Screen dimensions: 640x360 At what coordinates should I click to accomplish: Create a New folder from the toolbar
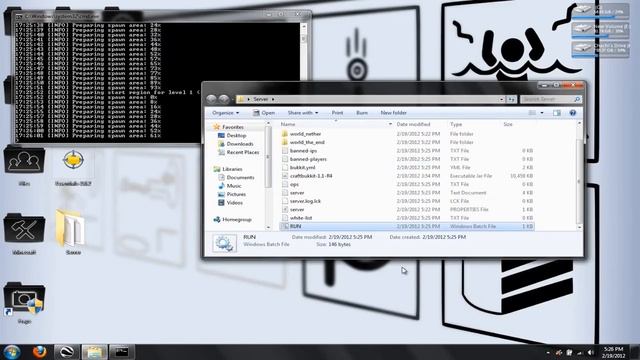coord(393,113)
